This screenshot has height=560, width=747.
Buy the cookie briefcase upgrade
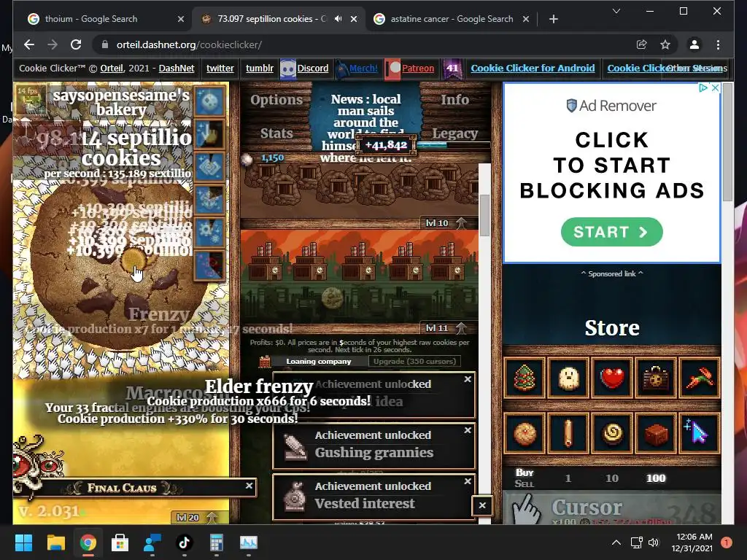point(656,378)
